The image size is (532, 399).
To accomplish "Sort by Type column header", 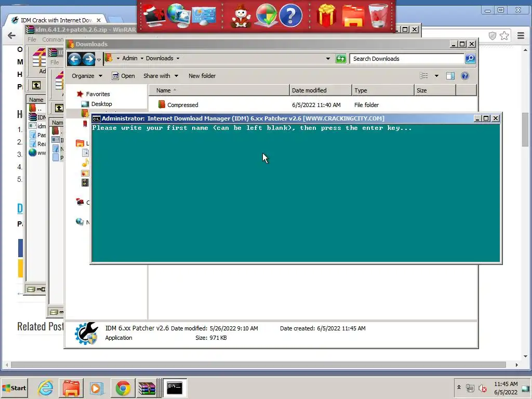I will pos(383,90).
